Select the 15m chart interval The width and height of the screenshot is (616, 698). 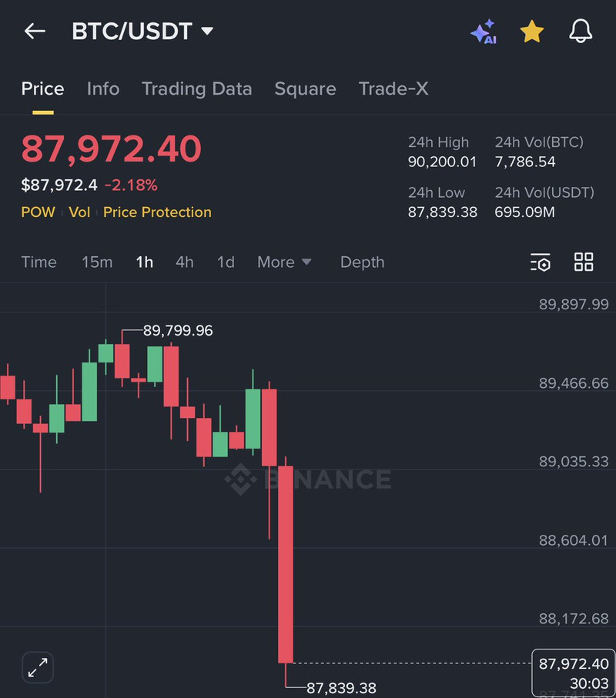pos(97,262)
